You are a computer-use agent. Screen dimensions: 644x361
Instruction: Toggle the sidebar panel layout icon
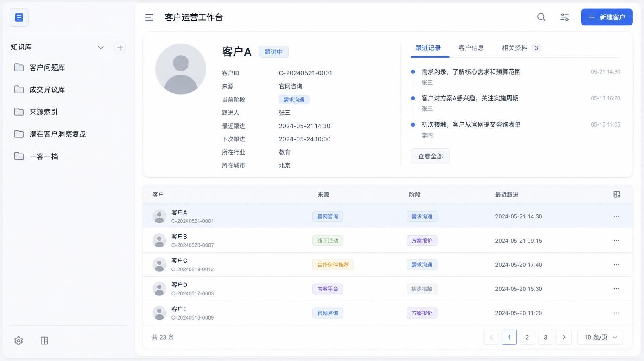tap(45, 341)
